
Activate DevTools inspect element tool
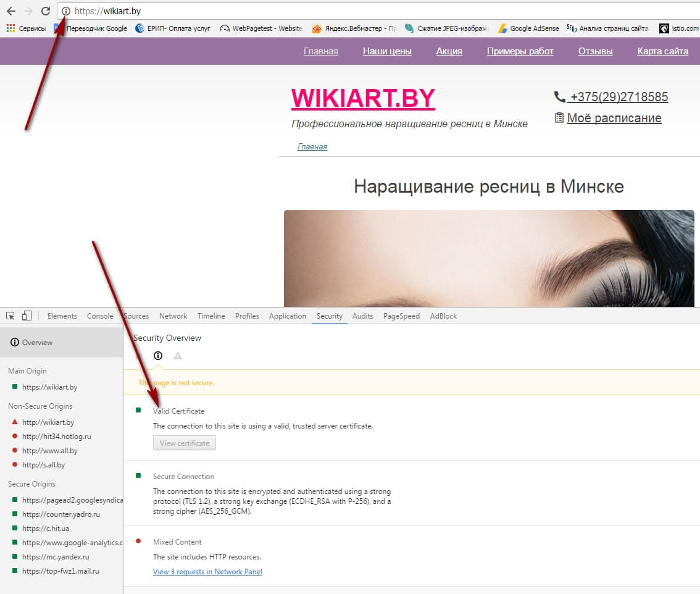10,316
